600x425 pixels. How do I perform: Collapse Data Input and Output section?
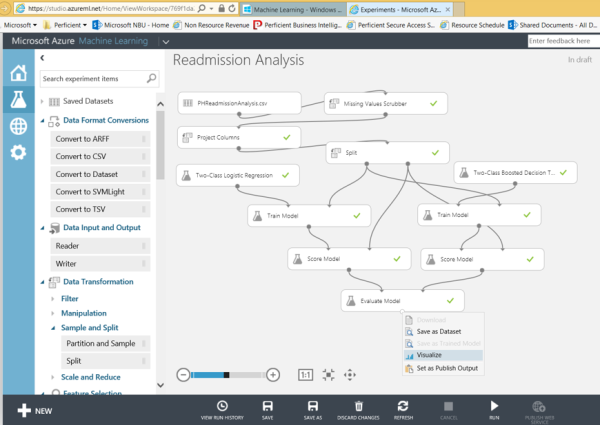pos(42,228)
